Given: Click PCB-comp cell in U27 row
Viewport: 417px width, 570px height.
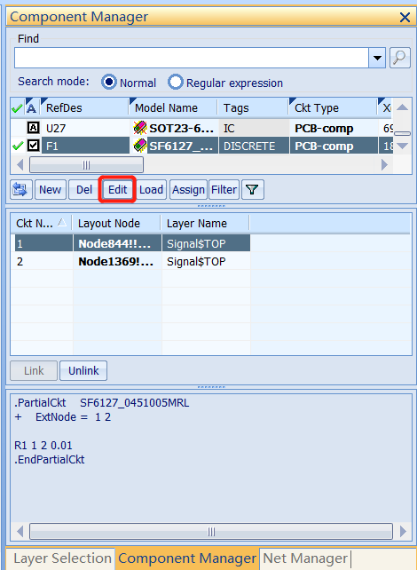Looking at the screenshot, I should pyautogui.click(x=333, y=128).
